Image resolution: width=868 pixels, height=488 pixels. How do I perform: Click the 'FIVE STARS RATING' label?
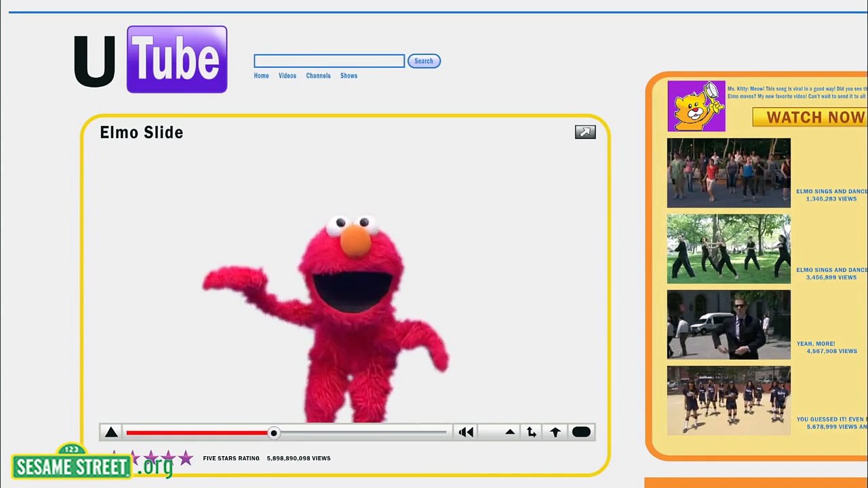click(231, 458)
